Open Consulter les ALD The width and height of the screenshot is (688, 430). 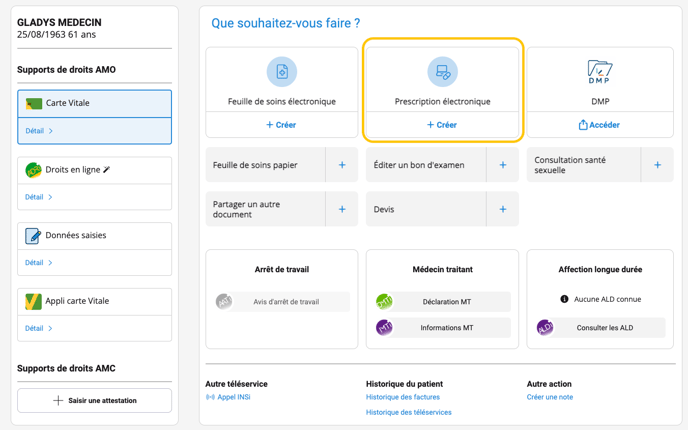pos(604,328)
